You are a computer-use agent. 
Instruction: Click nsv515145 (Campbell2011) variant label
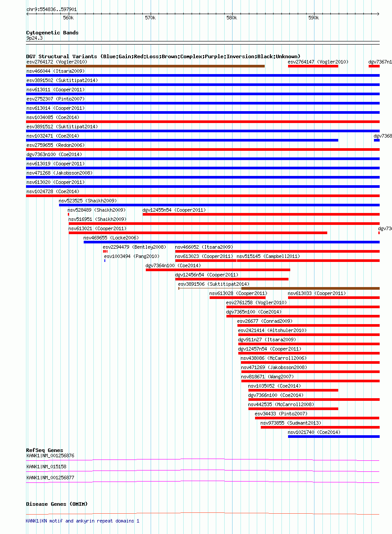[x=268, y=256]
